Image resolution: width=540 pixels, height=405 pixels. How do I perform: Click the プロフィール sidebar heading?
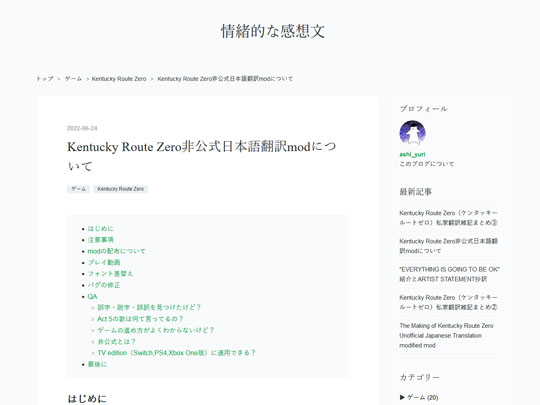tap(424, 109)
